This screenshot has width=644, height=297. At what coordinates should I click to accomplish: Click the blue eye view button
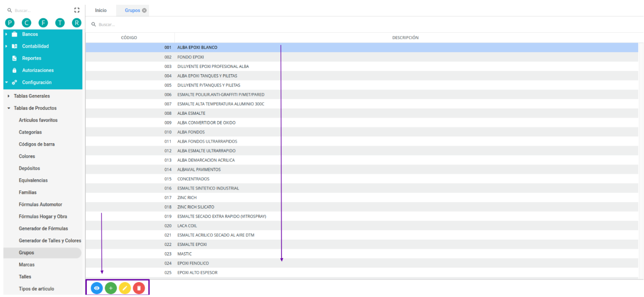pos(96,288)
